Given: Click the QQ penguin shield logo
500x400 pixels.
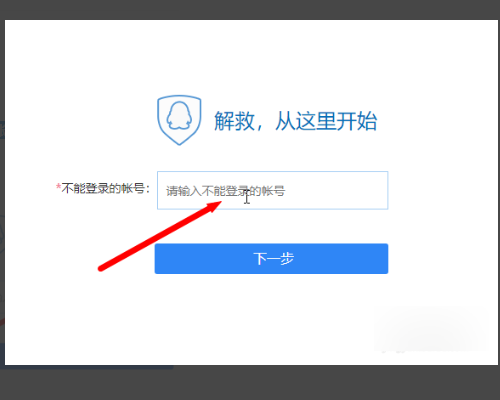Looking at the screenshot, I should point(179,120).
